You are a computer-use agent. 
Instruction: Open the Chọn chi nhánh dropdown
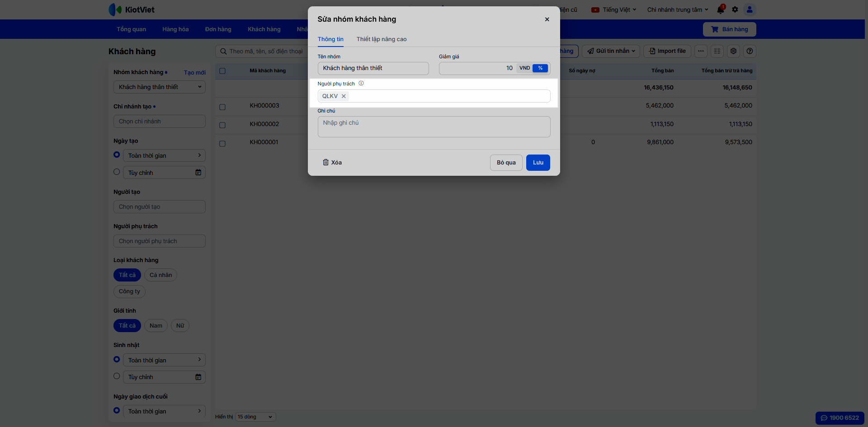[x=160, y=122]
